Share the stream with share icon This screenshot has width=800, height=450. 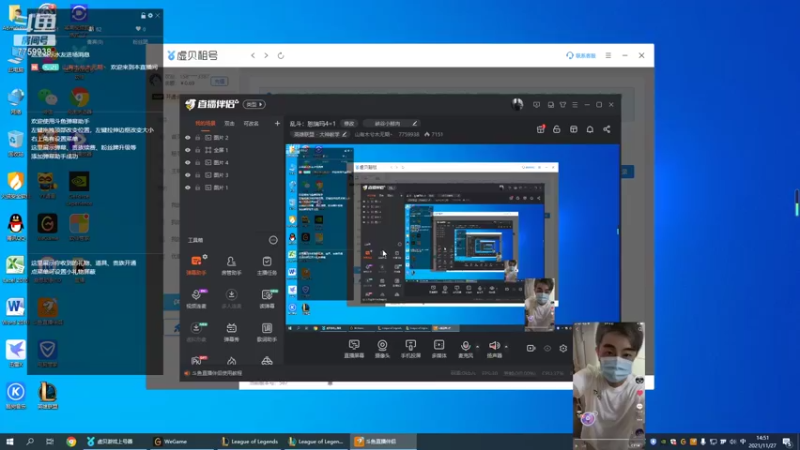point(607,130)
